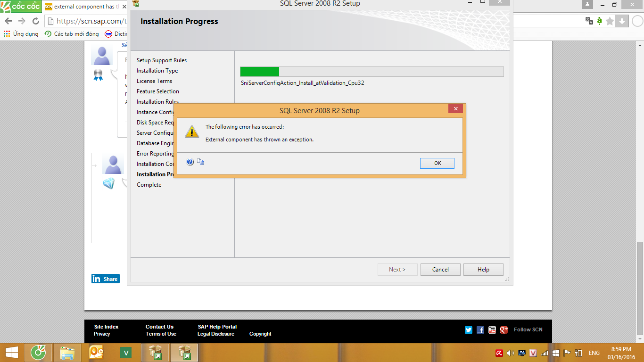Click the network signal tray icon
The image size is (644, 362).
click(545, 353)
